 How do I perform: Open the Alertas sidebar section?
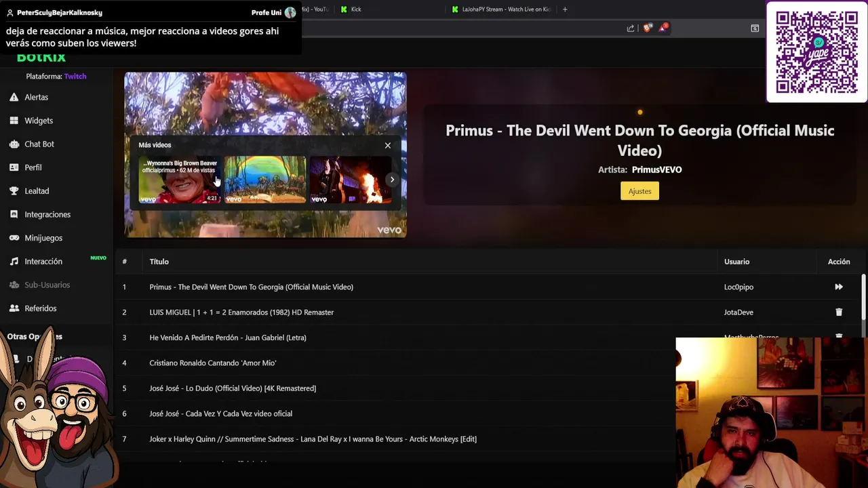coord(36,97)
